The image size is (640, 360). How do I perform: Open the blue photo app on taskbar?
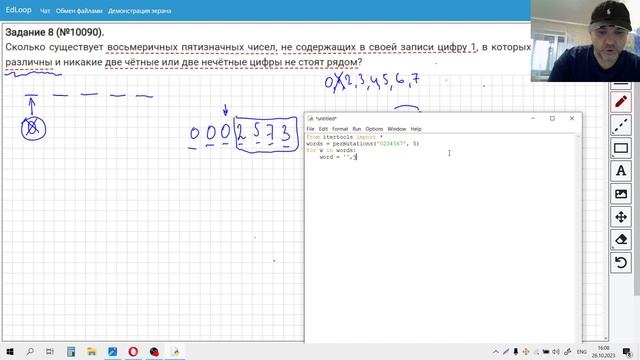(x=112, y=351)
